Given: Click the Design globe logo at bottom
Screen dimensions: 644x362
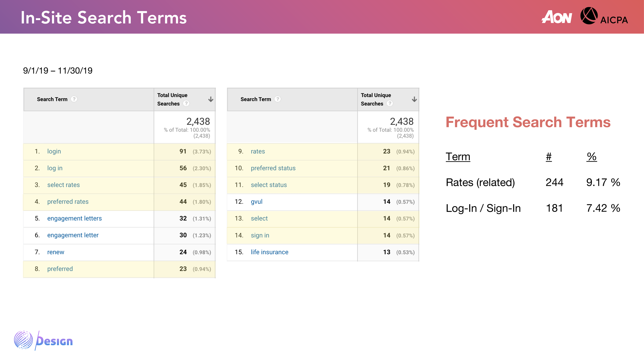Looking at the screenshot, I should point(24,340).
